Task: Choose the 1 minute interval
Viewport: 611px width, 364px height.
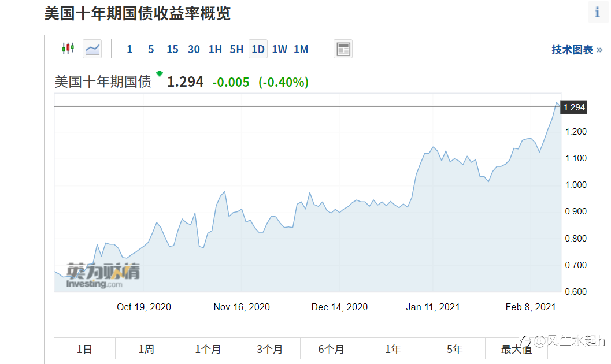Action: click(x=129, y=50)
